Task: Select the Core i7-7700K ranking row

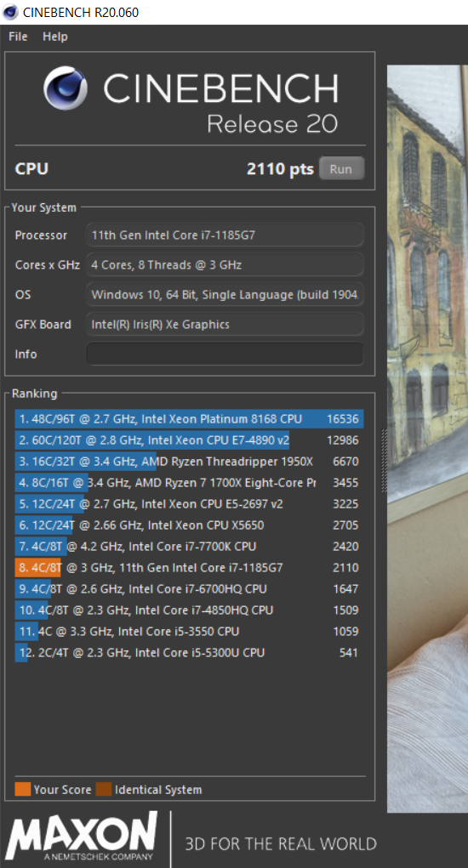Action: click(190, 547)
